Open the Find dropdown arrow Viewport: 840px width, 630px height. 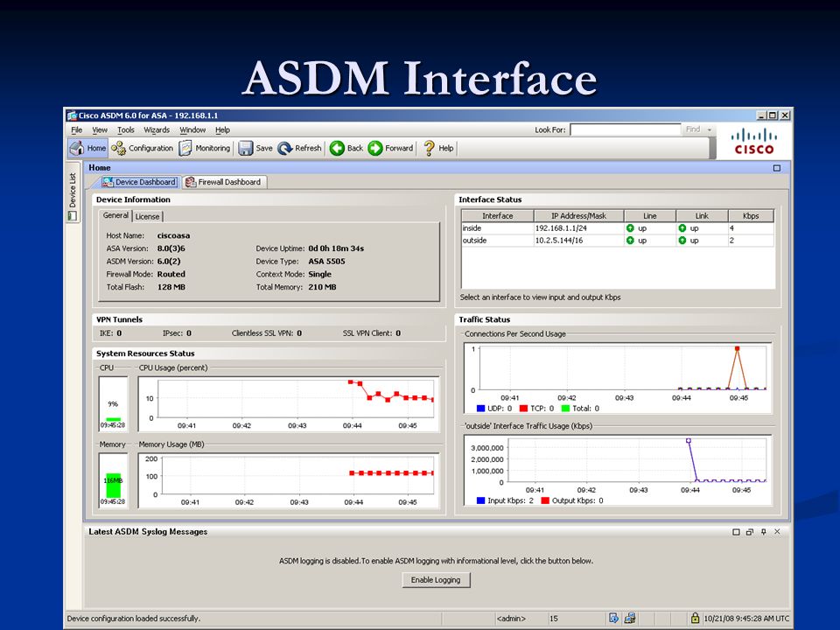pos(710,129)
